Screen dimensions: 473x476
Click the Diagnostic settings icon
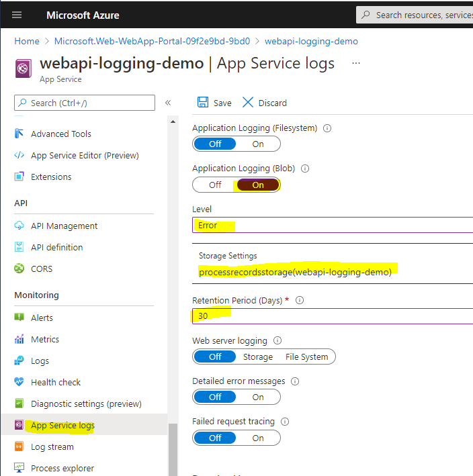coord(19,403)
